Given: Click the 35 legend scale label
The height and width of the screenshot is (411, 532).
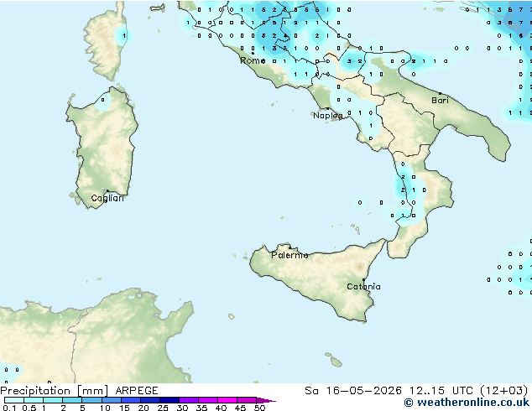Looking at the screenshot, I should (x=201, y=408).
